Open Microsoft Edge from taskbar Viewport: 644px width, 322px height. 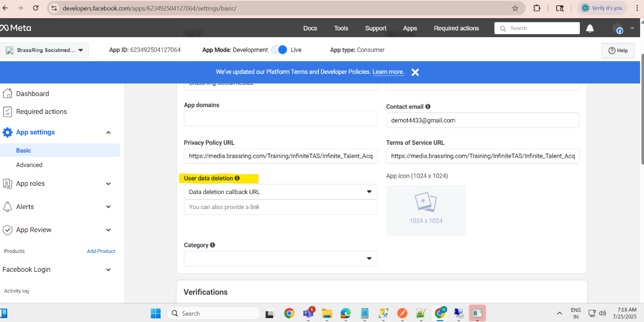[346, 313]
